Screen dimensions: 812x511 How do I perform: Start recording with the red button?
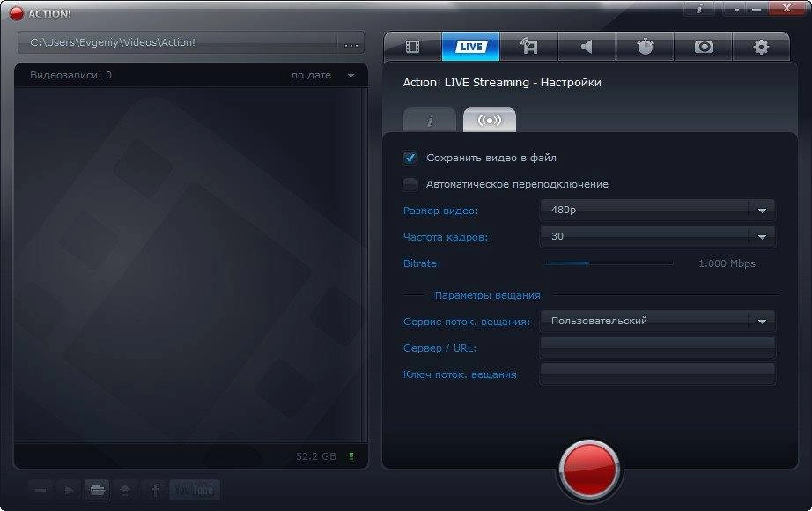[x=589, y=469]
